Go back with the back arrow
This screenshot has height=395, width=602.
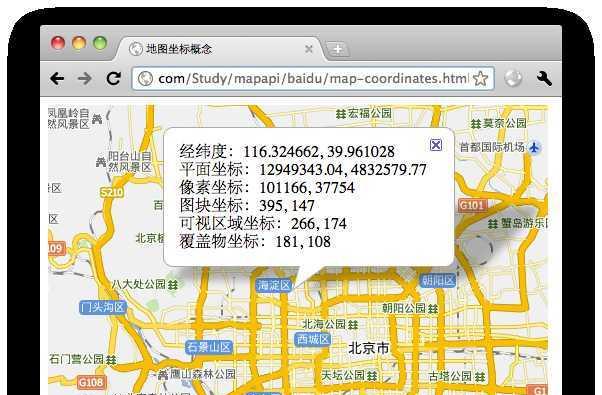click(57, 79)
